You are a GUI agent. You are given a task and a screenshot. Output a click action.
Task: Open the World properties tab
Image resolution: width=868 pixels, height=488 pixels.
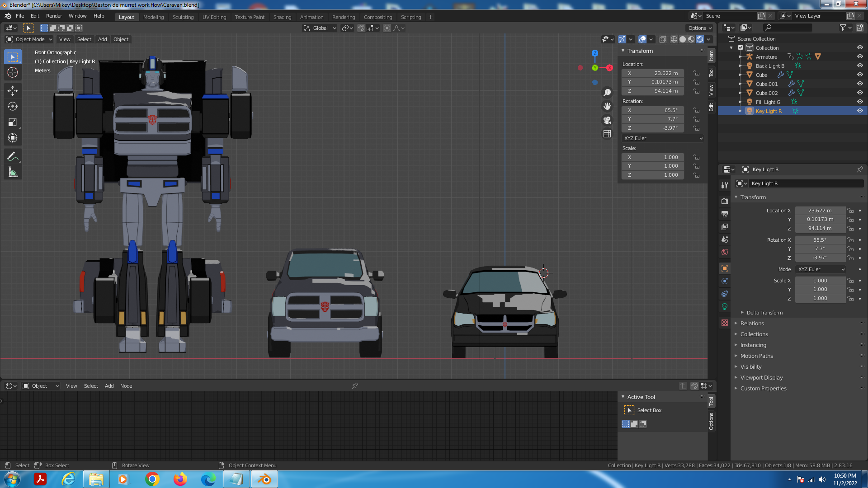coord(725,252)
